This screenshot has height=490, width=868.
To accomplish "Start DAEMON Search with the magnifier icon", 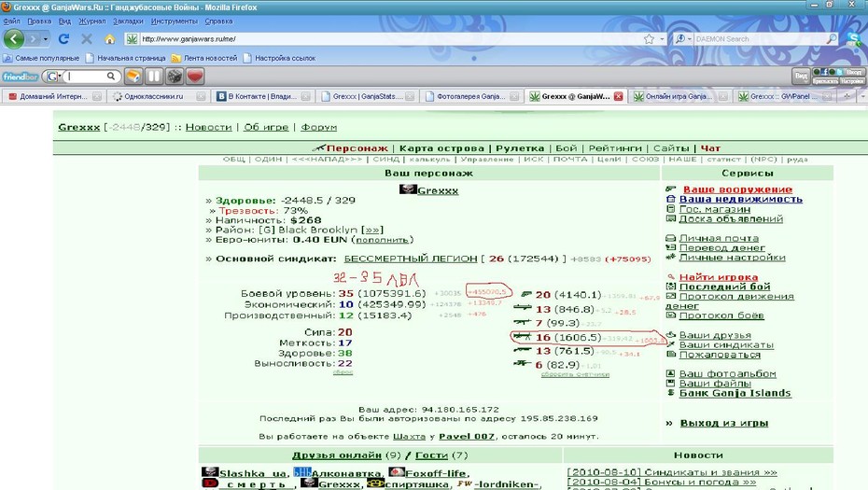I will [832, 39].
